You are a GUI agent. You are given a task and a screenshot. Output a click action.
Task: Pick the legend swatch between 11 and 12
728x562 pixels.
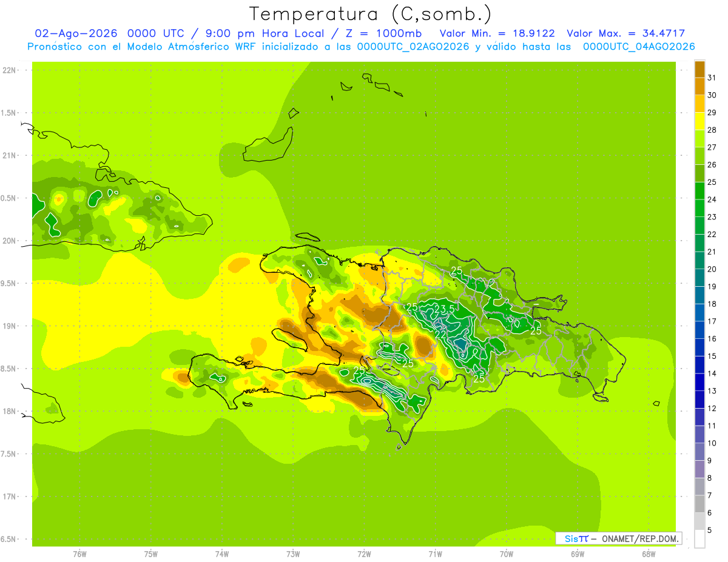699,417
